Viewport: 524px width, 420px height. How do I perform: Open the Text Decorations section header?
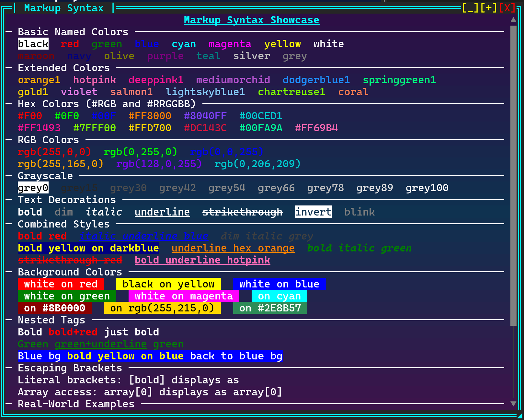(66, 200)
